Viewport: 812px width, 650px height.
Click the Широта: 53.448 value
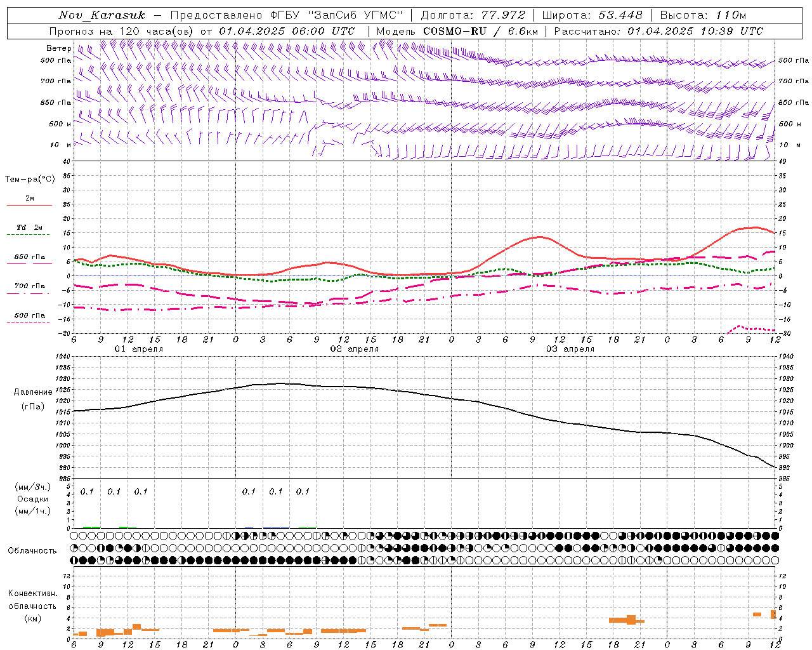pyautogui.click(x=592, y=15)
